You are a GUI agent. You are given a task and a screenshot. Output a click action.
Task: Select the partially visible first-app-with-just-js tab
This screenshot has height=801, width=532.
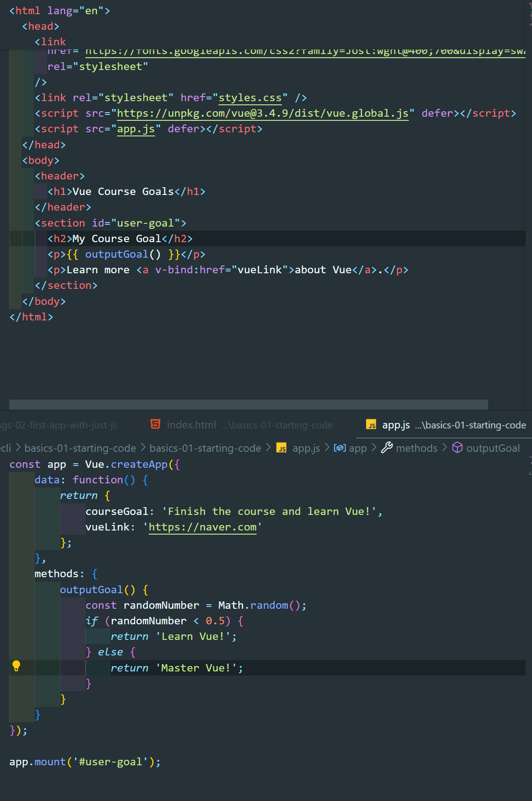coord(59,425)
